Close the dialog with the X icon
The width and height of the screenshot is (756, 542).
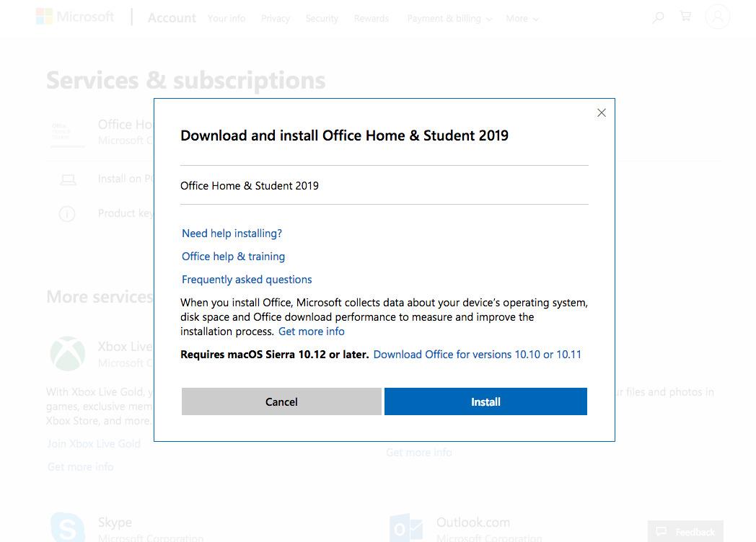(601, 112)
